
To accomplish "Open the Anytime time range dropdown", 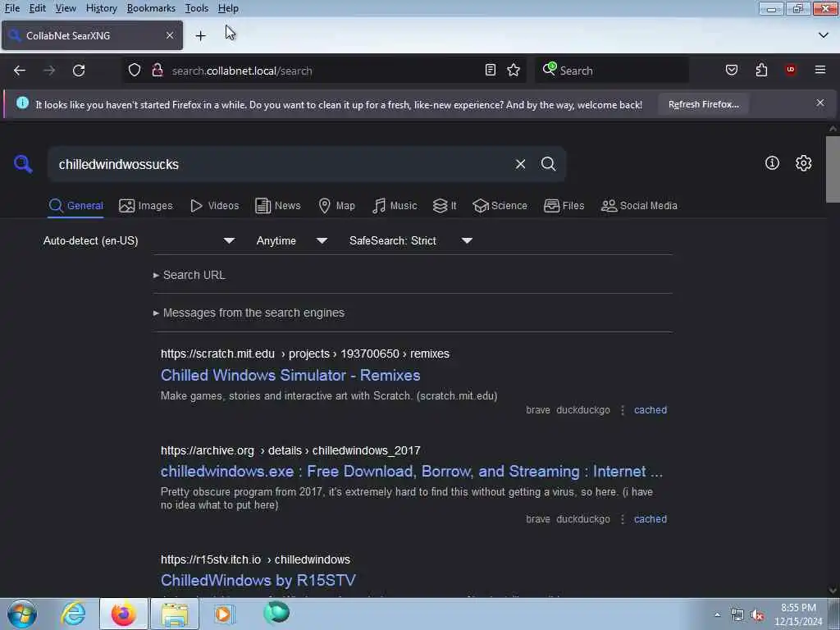I will click(x=292, y=240).
